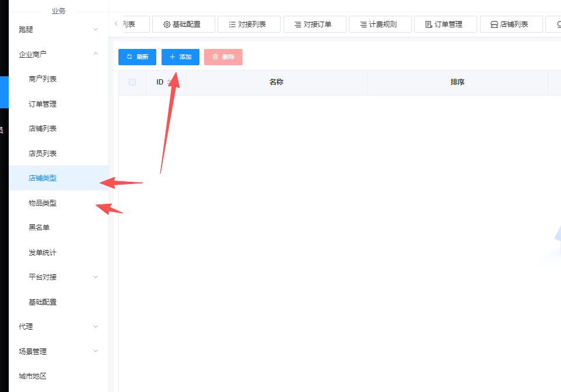Click the blue 添加 add button

[180, 57]
